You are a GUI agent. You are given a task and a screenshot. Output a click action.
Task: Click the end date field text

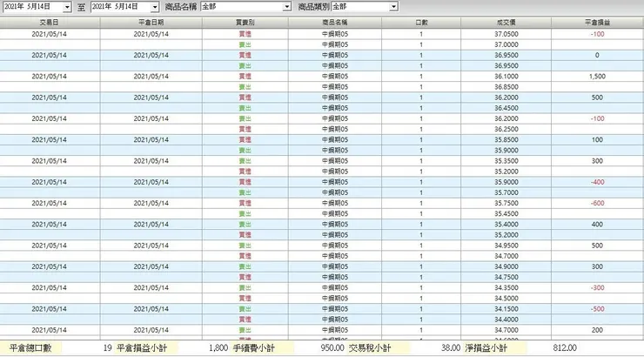coord(115,7)
